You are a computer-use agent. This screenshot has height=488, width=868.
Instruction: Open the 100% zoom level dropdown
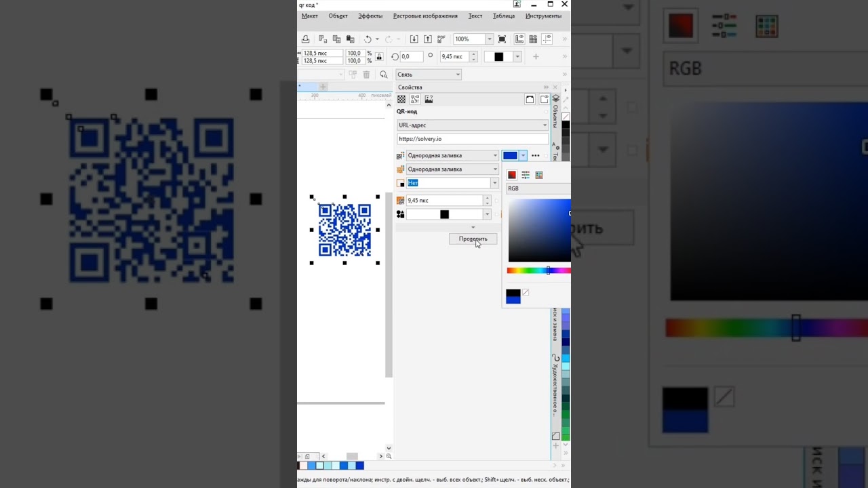coord(489,39)
